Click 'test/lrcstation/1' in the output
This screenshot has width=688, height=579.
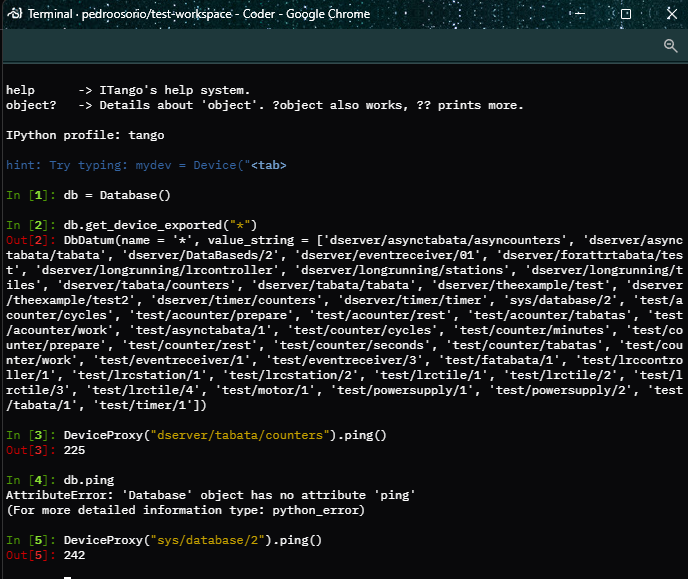(x=139, y=375)
